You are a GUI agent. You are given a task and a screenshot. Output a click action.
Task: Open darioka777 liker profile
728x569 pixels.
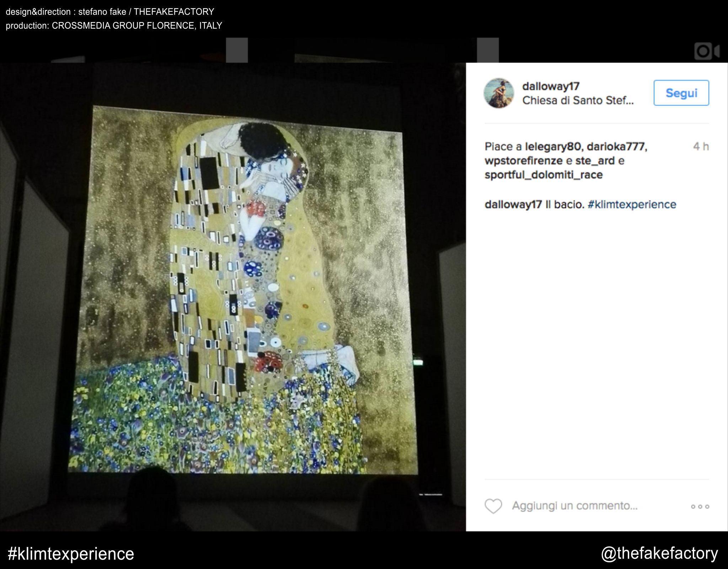pos(616,147)
